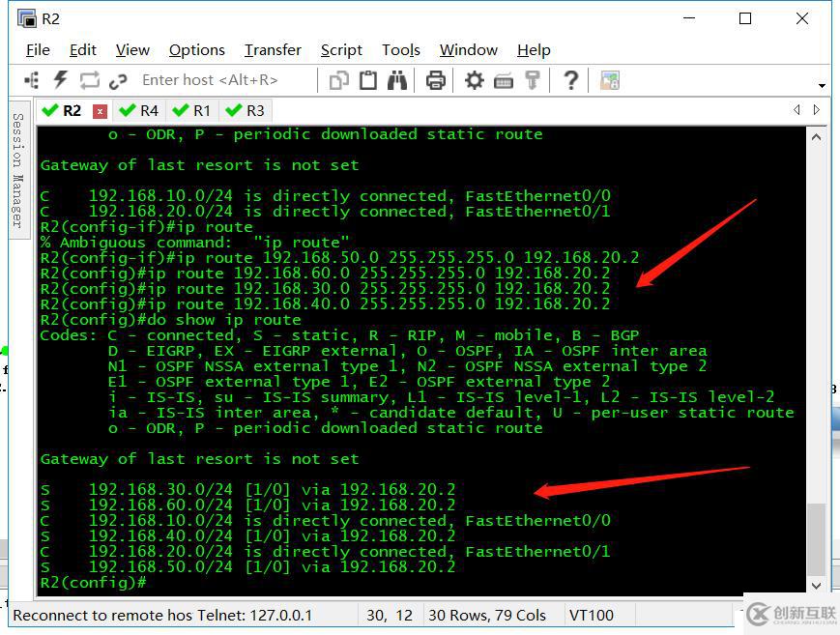The image size is (840, 635).
Task: Click the Connect in Tab icon
Action: tap(90, 80)
